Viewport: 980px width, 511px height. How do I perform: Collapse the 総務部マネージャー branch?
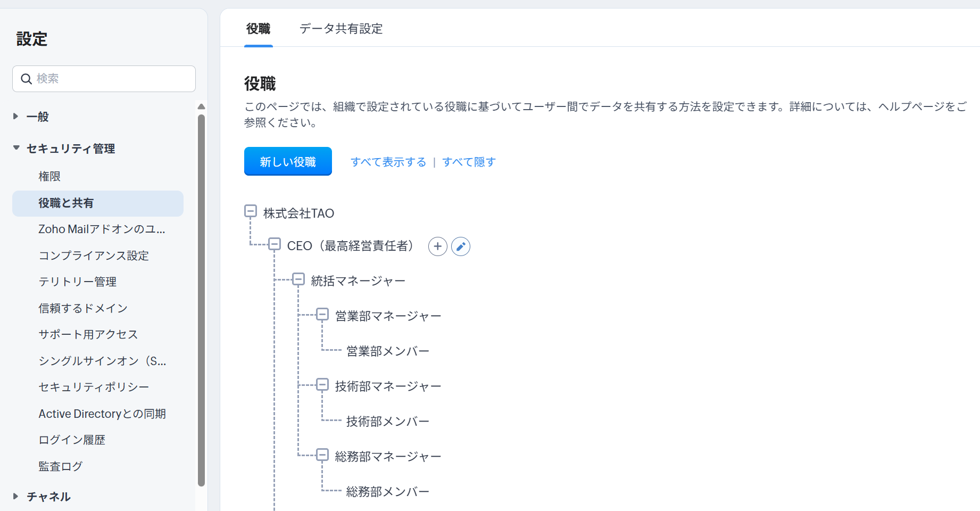tap(322, 455)
